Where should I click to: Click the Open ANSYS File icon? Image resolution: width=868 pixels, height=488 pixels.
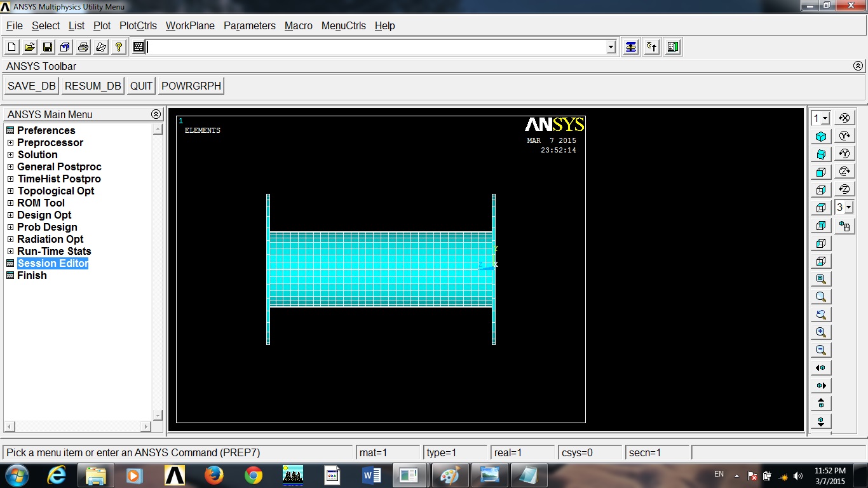click(29, 47)
